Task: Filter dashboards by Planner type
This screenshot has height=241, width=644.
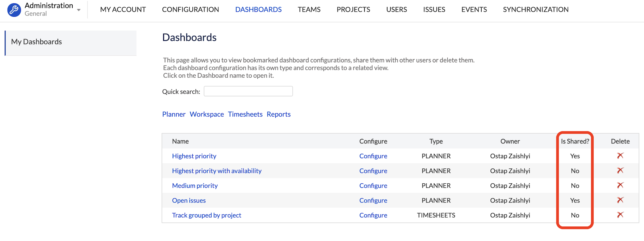Action: click(174, 114)
